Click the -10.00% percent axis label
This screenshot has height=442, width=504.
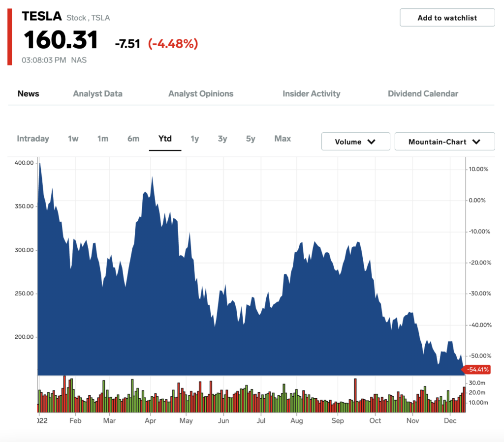[479, 232]
